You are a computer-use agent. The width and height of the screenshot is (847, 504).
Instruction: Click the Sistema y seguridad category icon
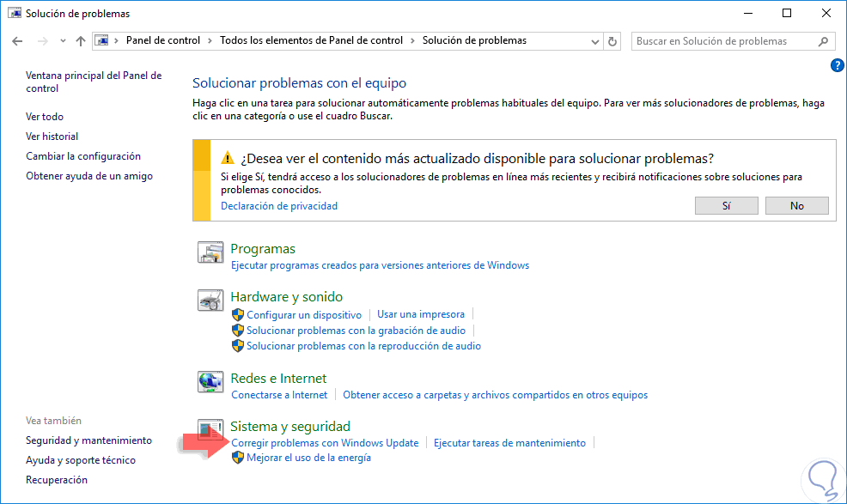tap(210, 429)
